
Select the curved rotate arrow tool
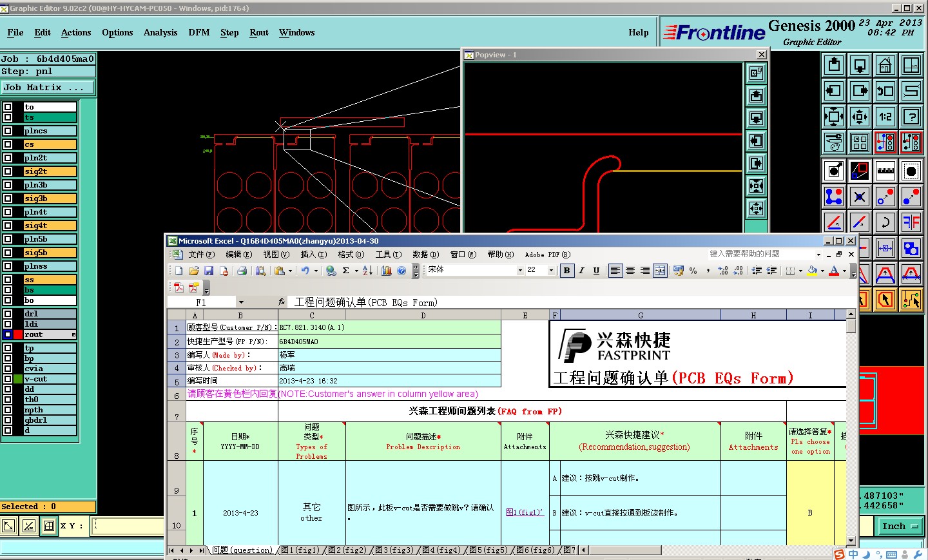click(x=885, y=222)
